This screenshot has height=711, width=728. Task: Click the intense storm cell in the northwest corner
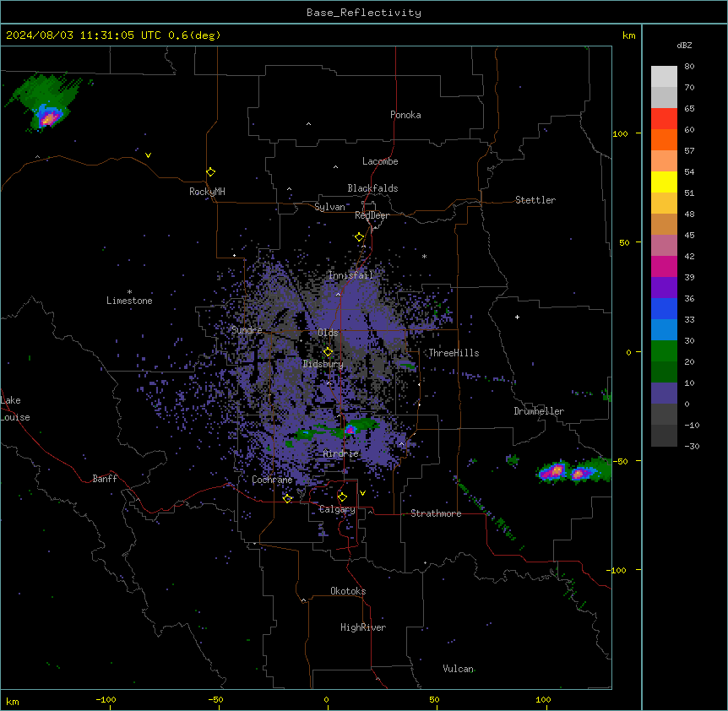click(x=48, y=117)
